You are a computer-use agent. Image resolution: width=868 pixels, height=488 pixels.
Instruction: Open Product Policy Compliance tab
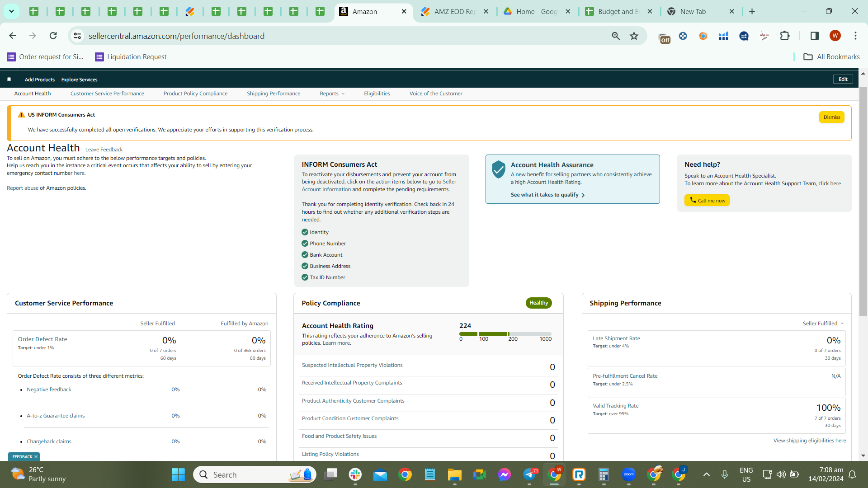195,94
